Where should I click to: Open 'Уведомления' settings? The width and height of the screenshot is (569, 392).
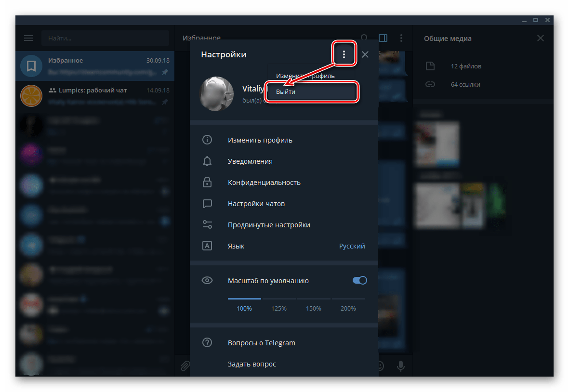tap(284, 161)
